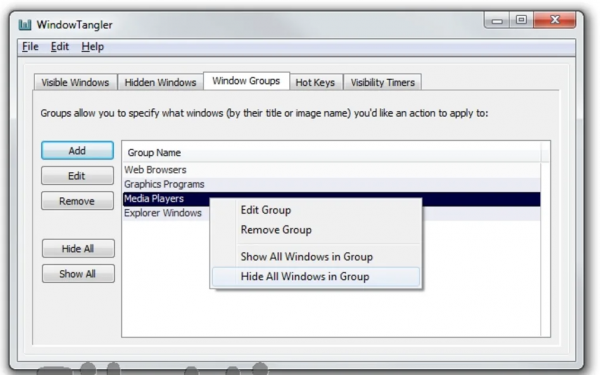Screen dimensions: 600x375
Task: Switch to the Hidden Windows tab
Action: coord(160,82)
